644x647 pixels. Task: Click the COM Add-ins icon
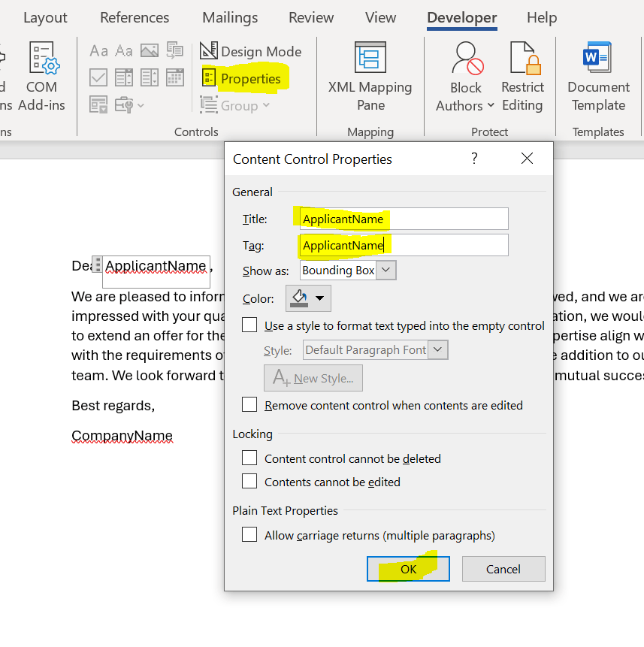(41, 77)
